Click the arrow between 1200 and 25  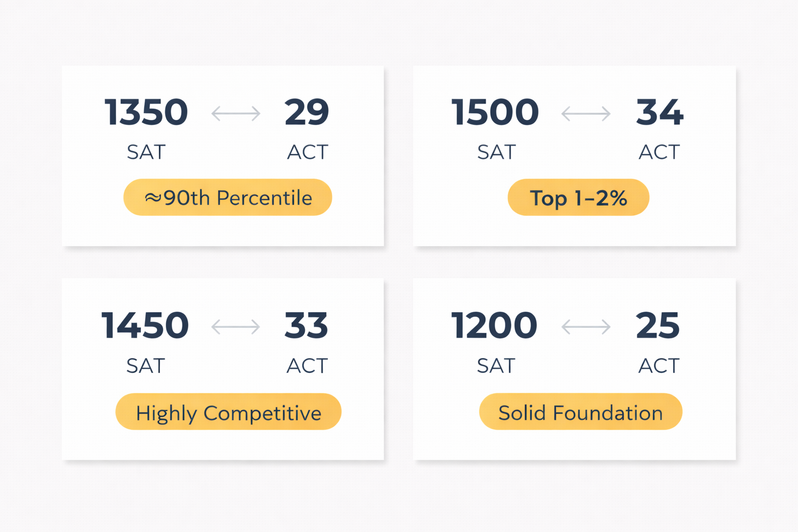[x=586, y=327]
